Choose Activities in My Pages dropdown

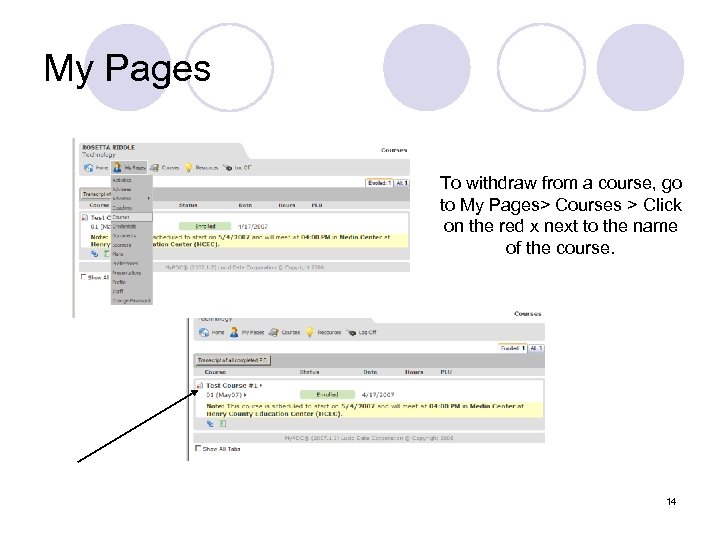click(132, 180)
